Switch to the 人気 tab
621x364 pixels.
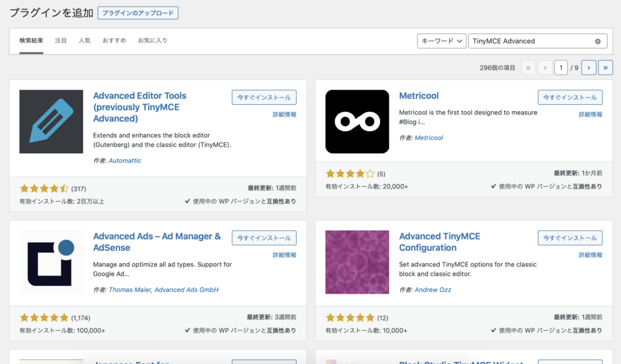[84, 41]
